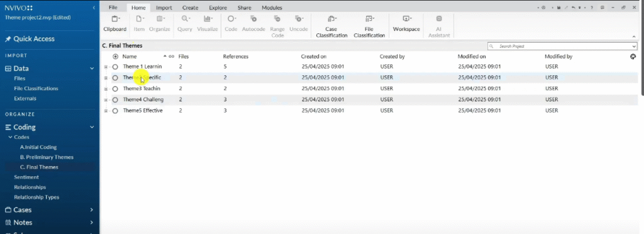Open File Classifications in sidebar

point(36,88)
